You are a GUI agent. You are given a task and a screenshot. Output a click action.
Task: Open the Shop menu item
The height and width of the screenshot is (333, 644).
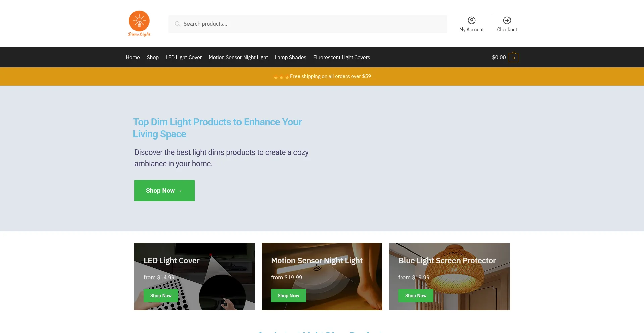(x=152, y=58)
